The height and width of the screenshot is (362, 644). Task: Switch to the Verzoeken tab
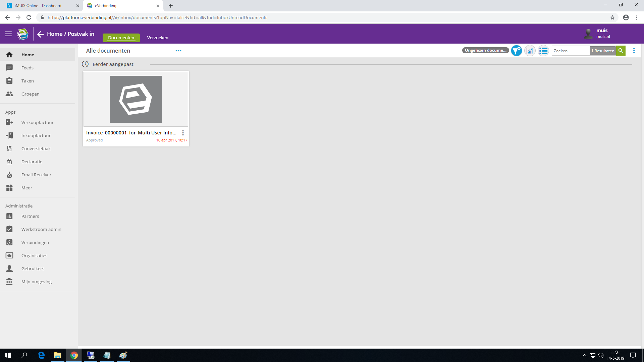[x=158, y=38]
